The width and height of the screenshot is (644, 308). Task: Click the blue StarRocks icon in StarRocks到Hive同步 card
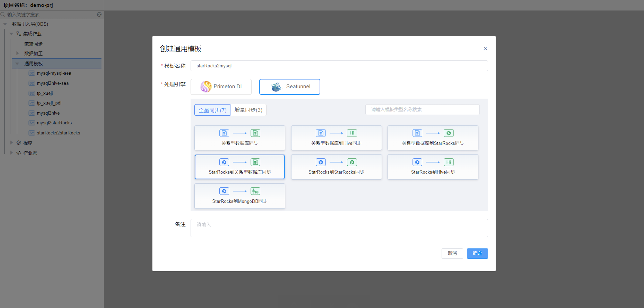click(x=417, y=162)
